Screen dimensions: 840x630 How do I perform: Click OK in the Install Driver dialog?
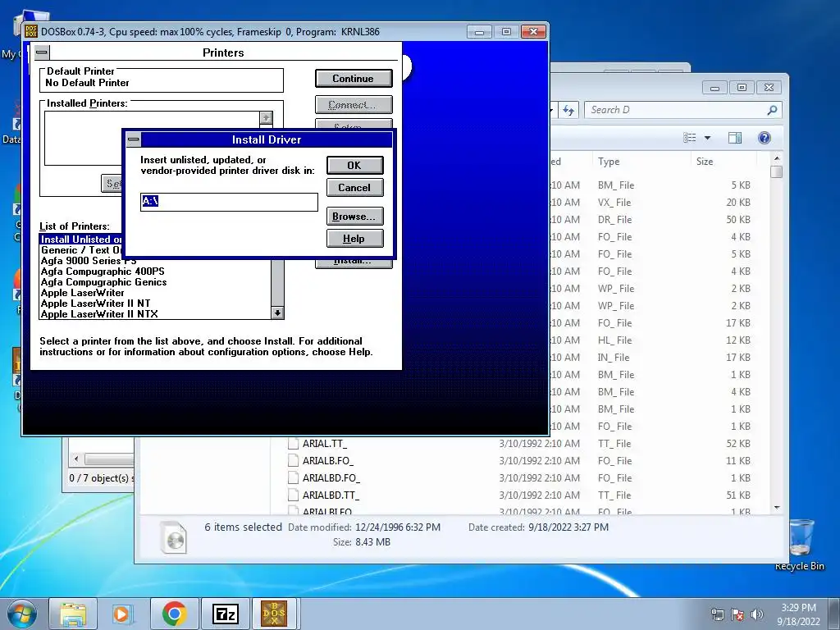pos(354,165)
